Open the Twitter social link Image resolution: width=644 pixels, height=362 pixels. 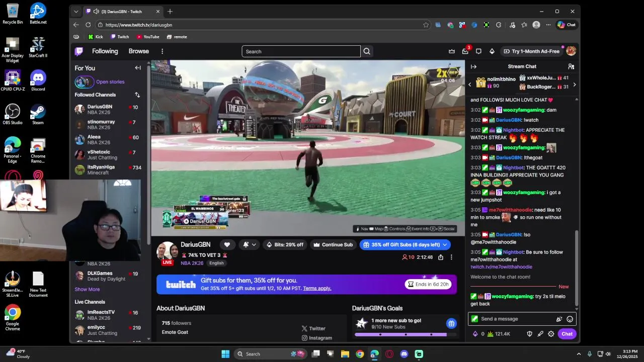tap(313, 328)
